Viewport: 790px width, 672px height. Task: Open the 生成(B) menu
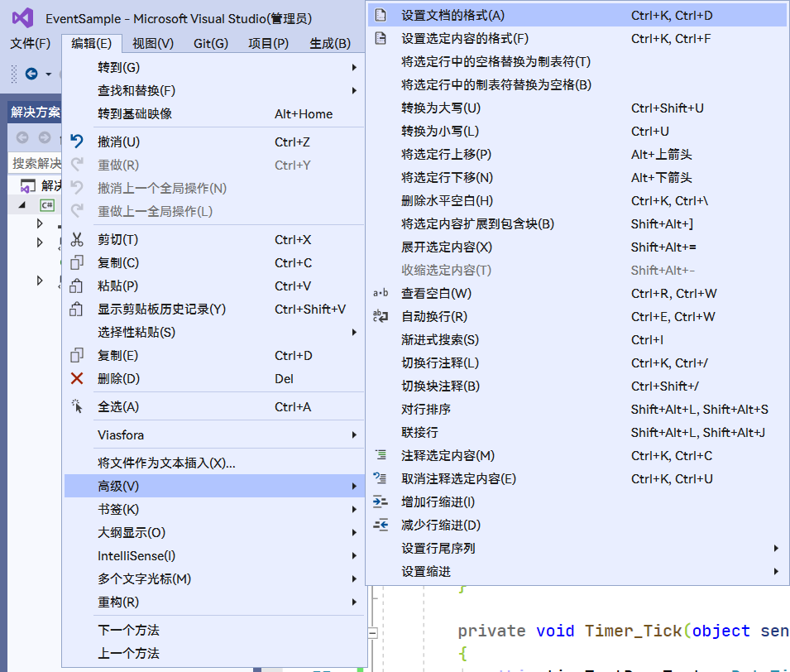pyautogui.click(x=330, y=43)
